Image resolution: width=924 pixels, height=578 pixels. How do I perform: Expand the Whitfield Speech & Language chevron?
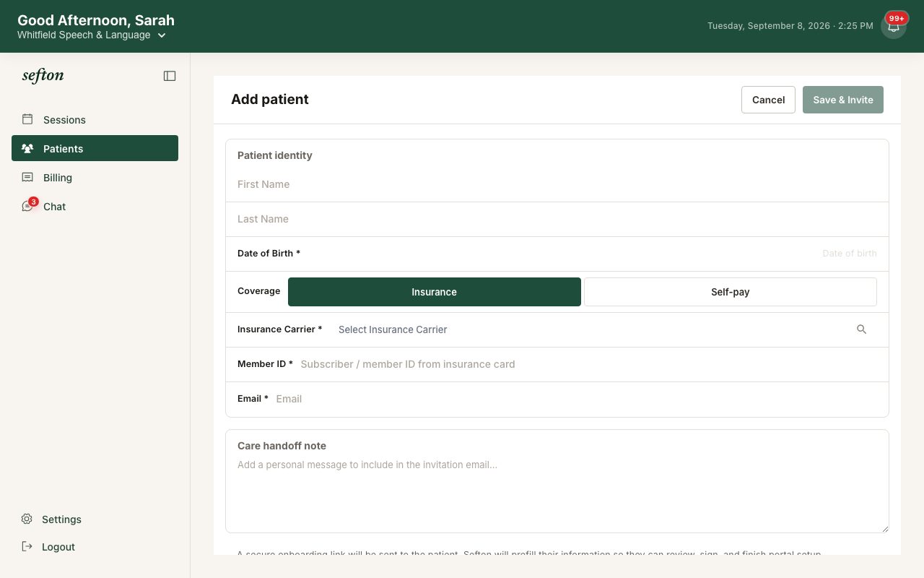(x=162, y=35)
